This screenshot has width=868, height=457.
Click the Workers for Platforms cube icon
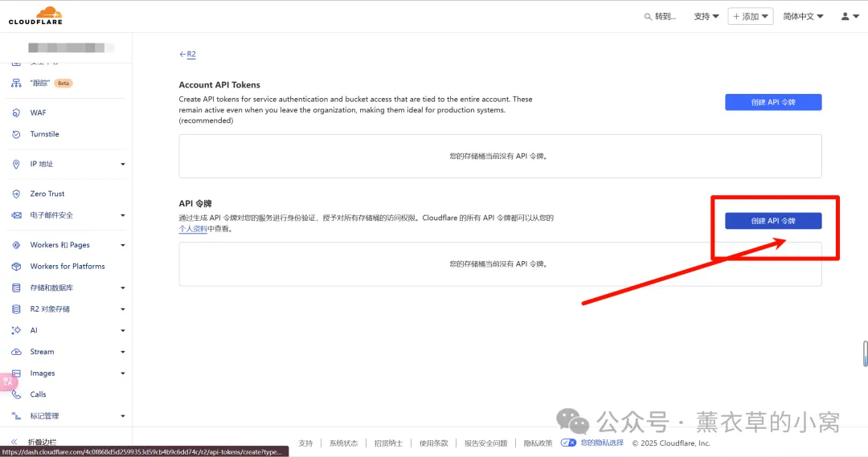click(16, 267)
